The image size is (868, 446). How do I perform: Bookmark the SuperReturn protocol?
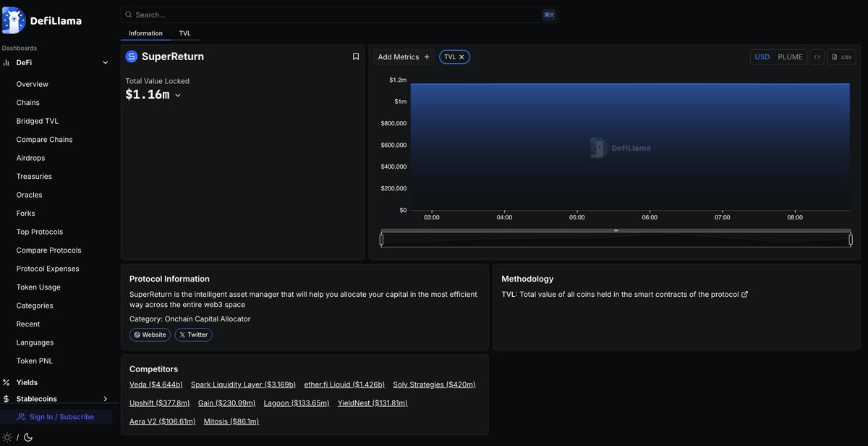pos(356,56)
